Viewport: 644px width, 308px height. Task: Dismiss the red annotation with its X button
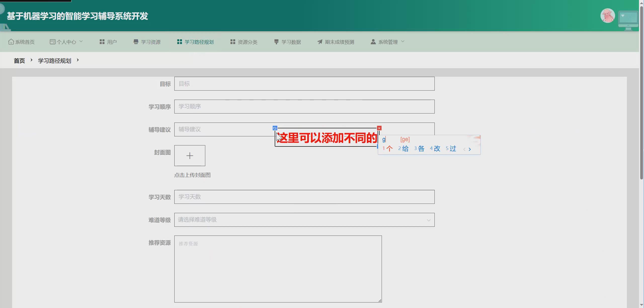379,128
